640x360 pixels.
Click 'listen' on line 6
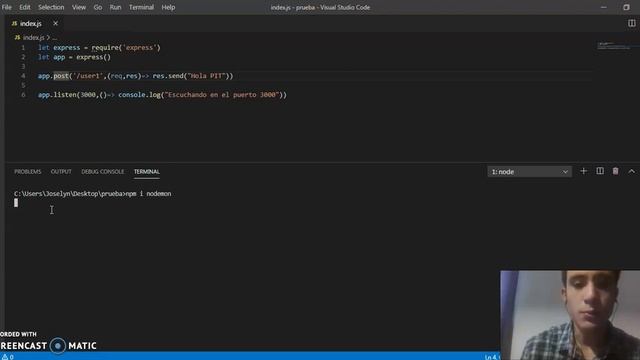coord(65,95)
